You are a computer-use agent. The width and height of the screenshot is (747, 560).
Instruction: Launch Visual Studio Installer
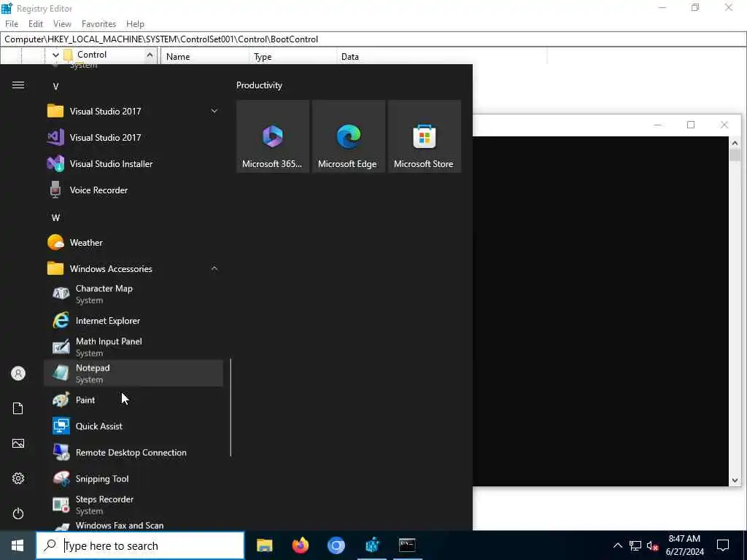click(133, 164)
